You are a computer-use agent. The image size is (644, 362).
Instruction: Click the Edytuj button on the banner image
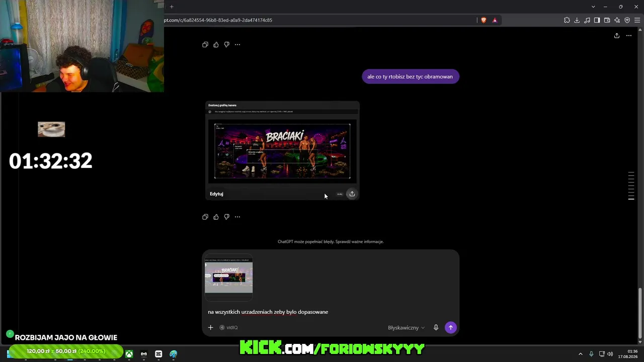pos(216,194)
